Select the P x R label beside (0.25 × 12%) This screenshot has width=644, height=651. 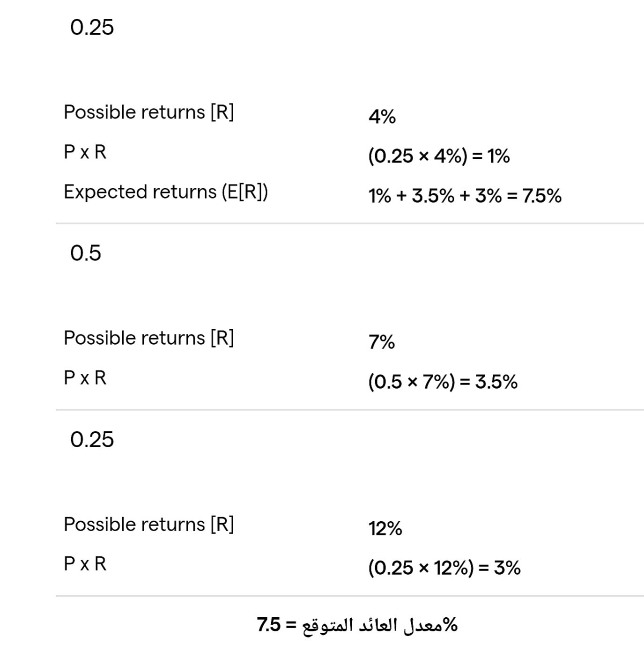tap(85, 564)
